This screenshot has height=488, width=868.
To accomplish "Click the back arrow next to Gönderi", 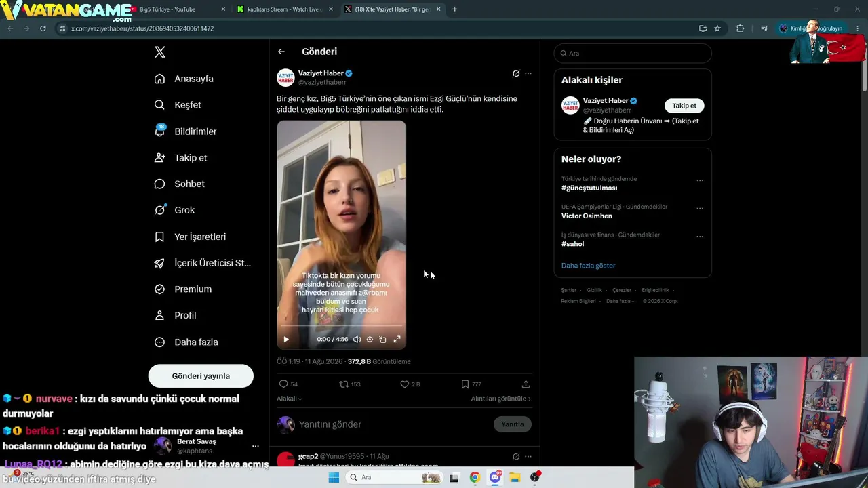I will click(x=281, y=52).
